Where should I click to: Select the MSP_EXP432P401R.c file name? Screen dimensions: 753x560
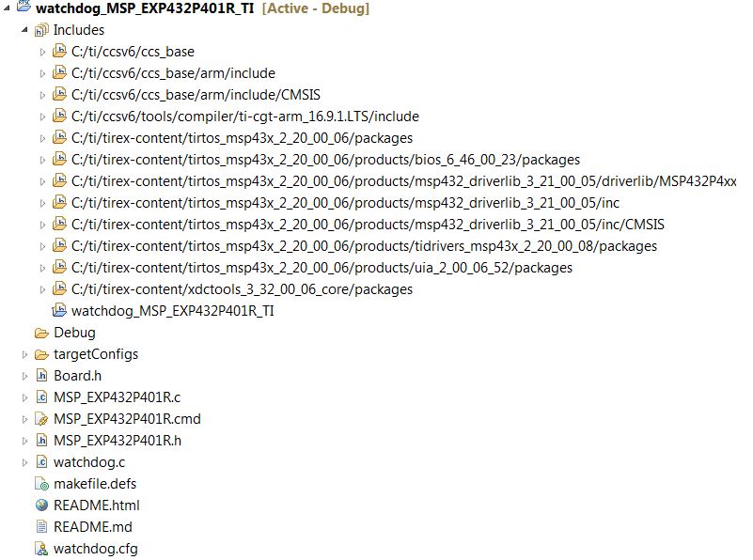(x=118, y=397)
